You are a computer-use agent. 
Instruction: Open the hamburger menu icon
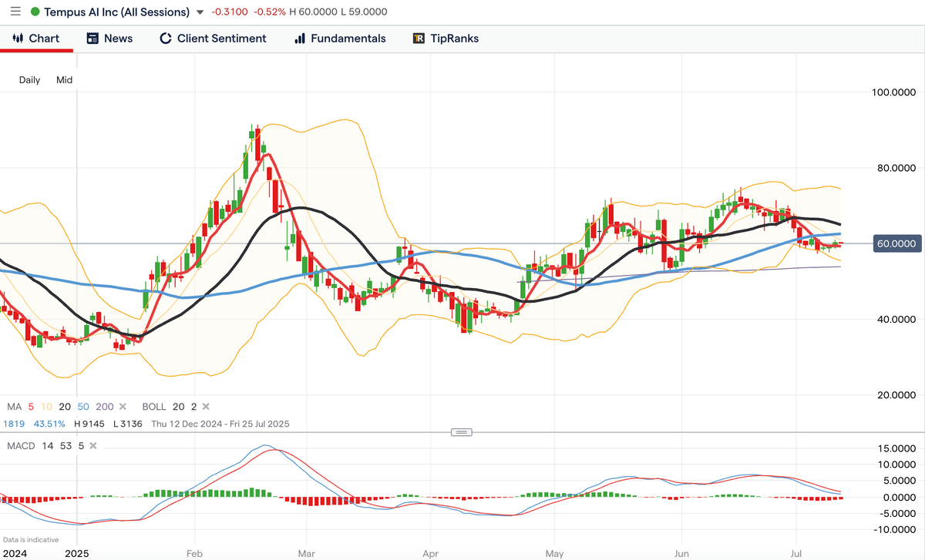[x=15, y=12]
